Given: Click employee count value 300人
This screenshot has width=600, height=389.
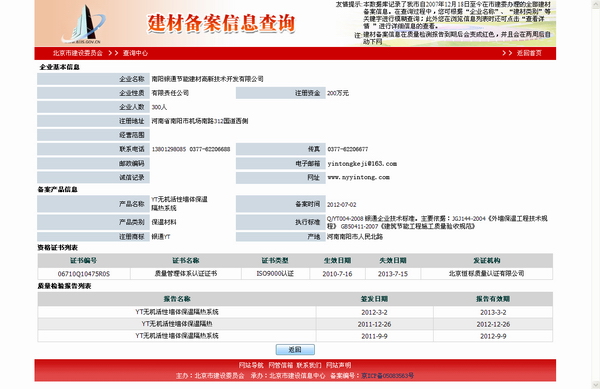Looking at the screenshot, I should coord(159,107).
